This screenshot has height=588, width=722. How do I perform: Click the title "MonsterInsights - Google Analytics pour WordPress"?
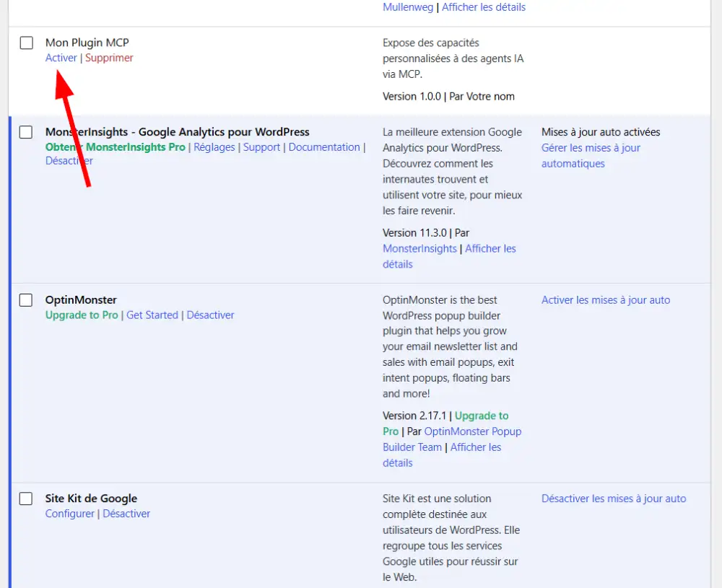tap(178, 132)
